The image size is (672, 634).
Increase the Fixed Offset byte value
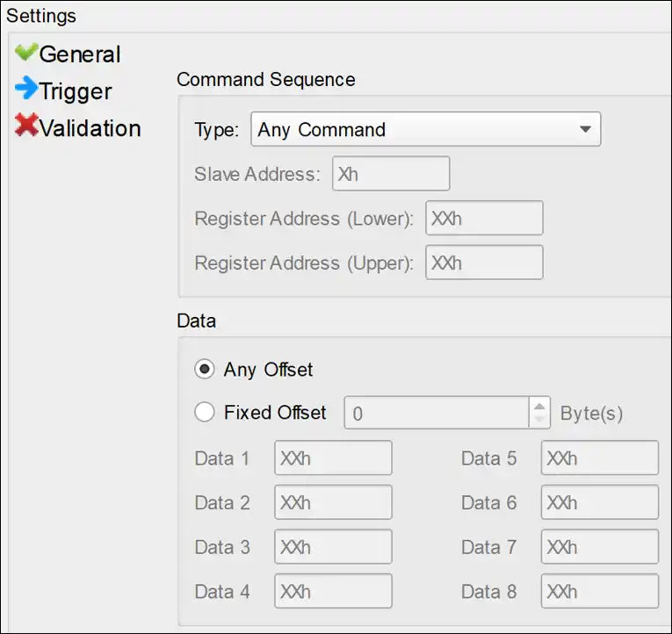click(539, 405)
